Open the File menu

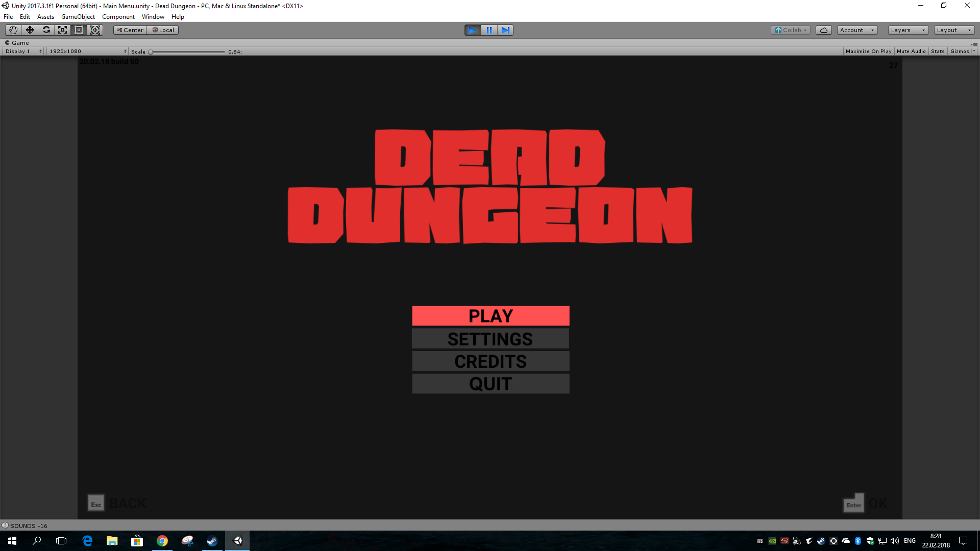[x=8, y=17]
